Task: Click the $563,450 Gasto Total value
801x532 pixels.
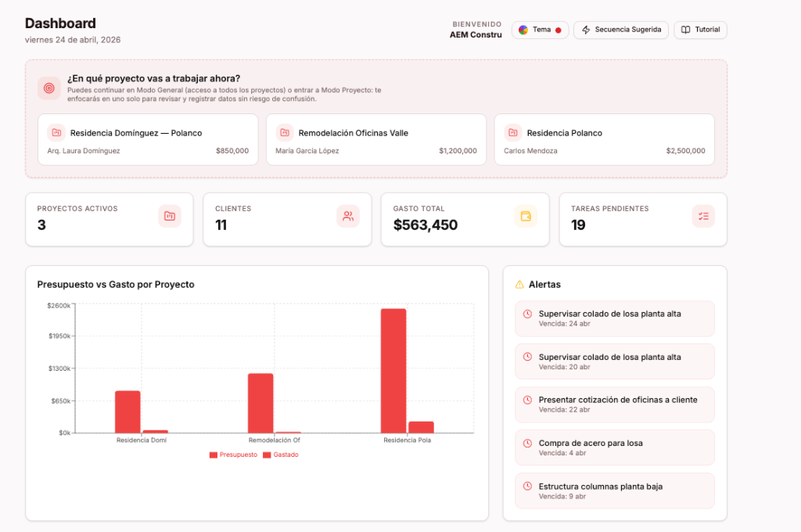Action: [x=426, y=225]
